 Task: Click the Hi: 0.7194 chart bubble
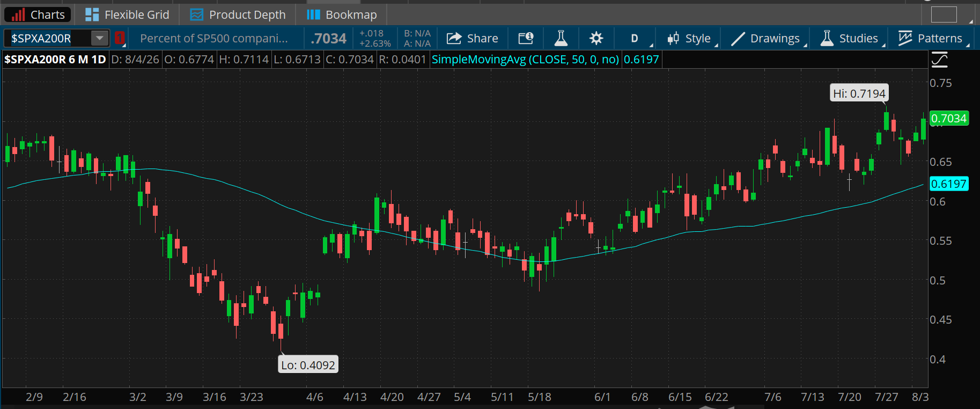point(859,93)
